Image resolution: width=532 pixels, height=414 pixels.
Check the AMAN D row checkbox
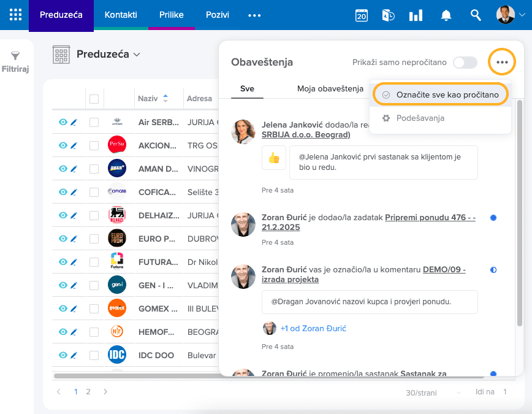point(94,169)
